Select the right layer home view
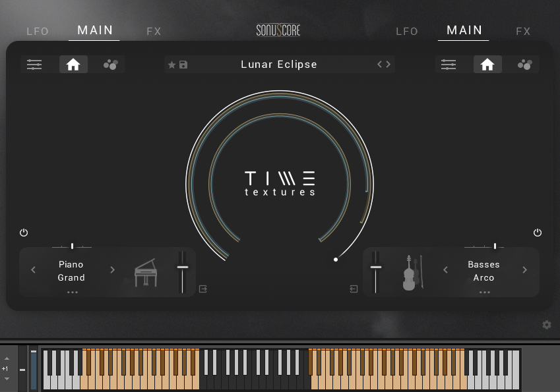560x392 pixels. pyautogui.click(x=487, y=65)
